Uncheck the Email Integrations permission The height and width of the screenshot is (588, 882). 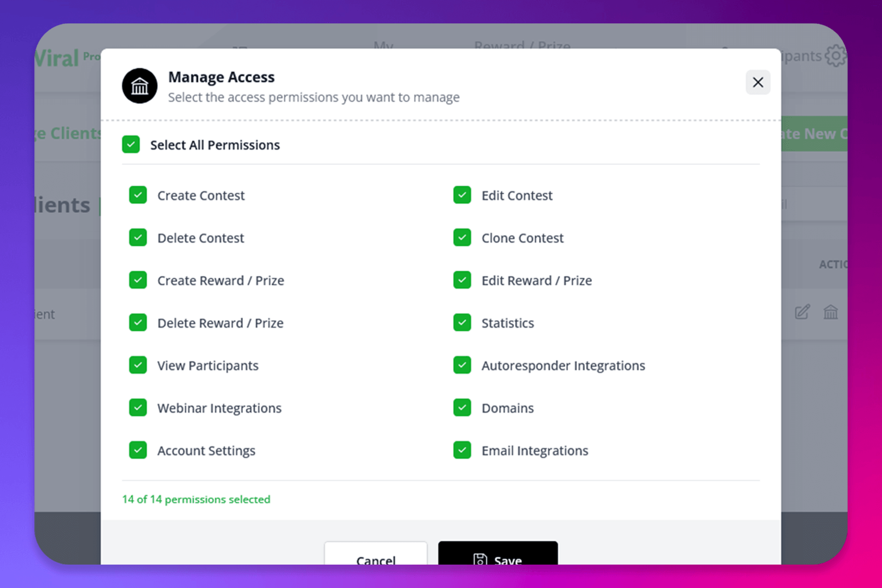pyautogui.click(x=462, y=450)
